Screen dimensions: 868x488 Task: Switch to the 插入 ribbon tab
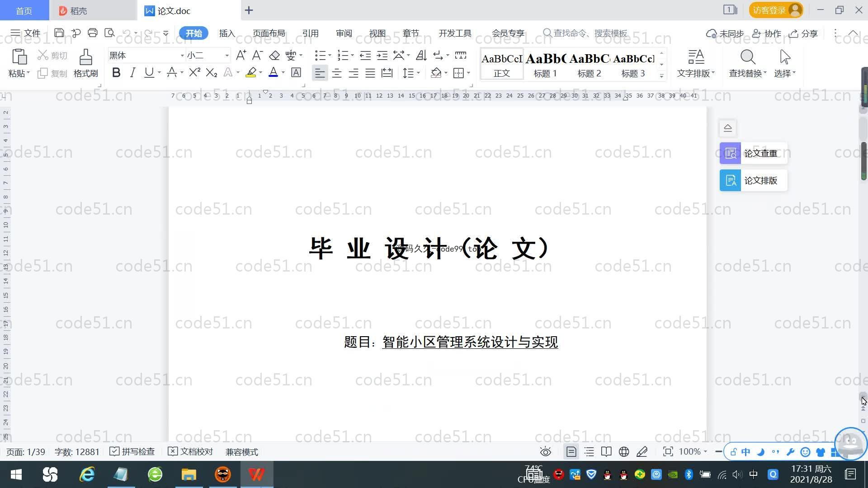point(227,33)
